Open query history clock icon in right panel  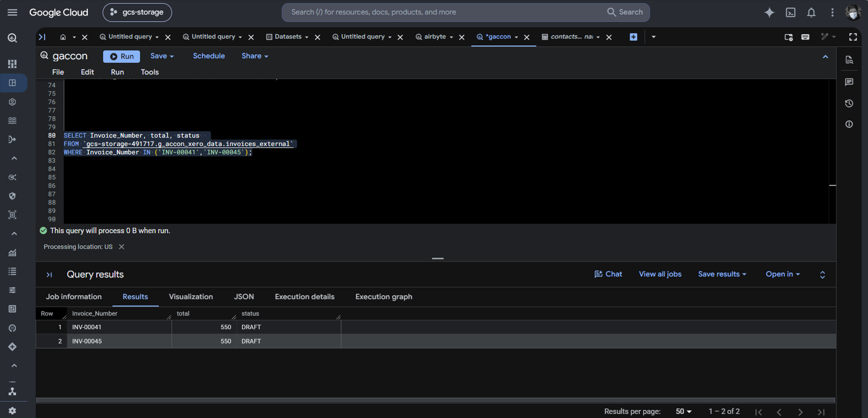tap(849, 103)
